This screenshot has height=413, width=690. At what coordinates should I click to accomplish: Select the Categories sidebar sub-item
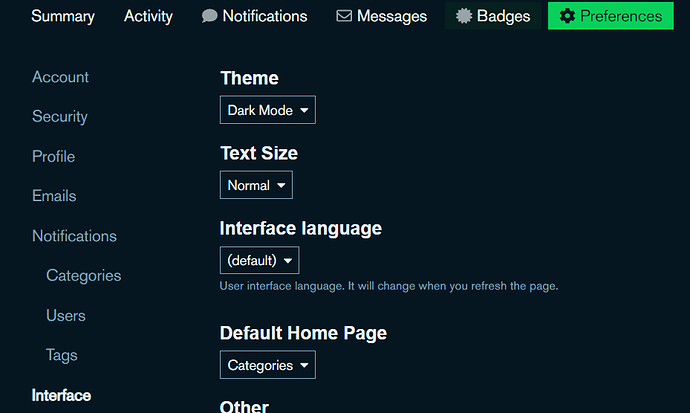[x=83, y=275]
